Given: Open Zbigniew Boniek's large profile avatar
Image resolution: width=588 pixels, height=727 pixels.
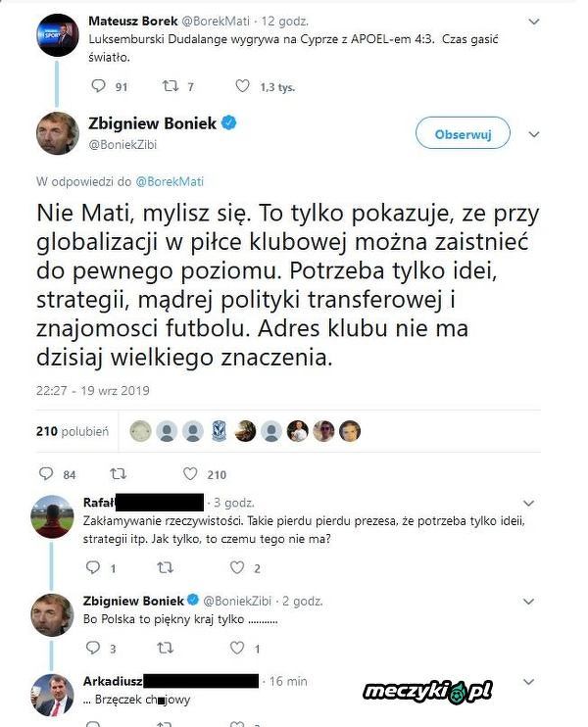Looking at the screenshot, I should click(58, 133).
